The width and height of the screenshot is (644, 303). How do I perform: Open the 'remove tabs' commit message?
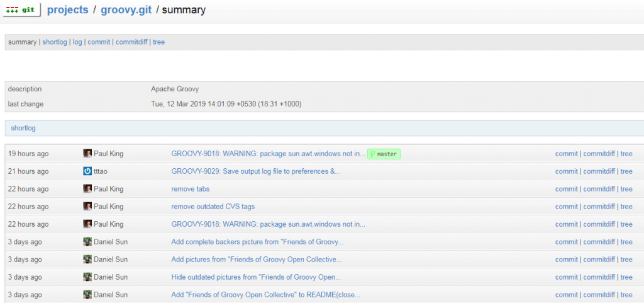(x=190, y=189)
